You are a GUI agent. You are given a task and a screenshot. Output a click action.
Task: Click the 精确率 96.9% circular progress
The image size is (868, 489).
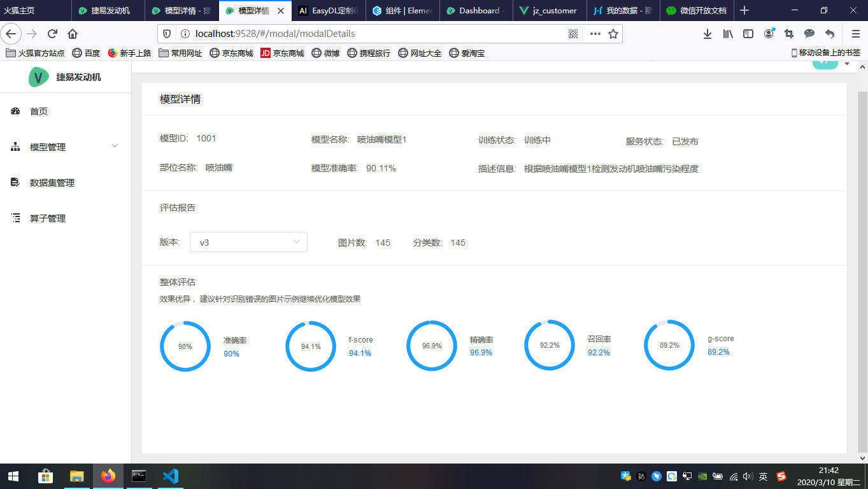432,346
